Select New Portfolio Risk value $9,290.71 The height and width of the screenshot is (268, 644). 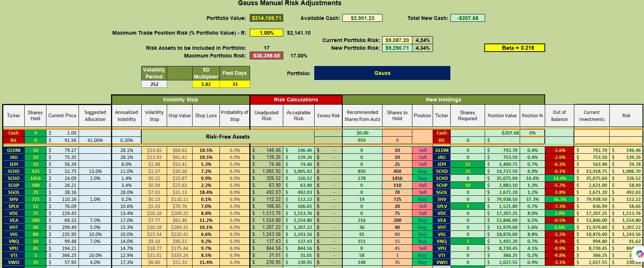click(397, 48)
